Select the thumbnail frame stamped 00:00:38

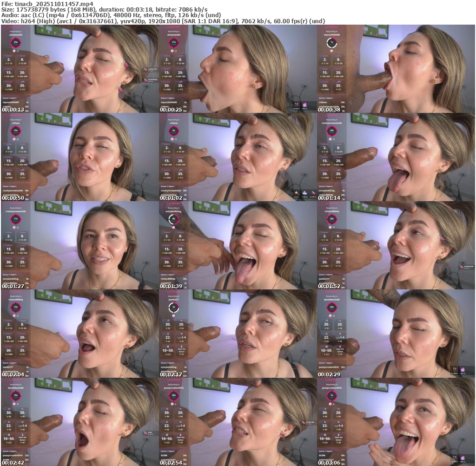[x=396, y=69]
